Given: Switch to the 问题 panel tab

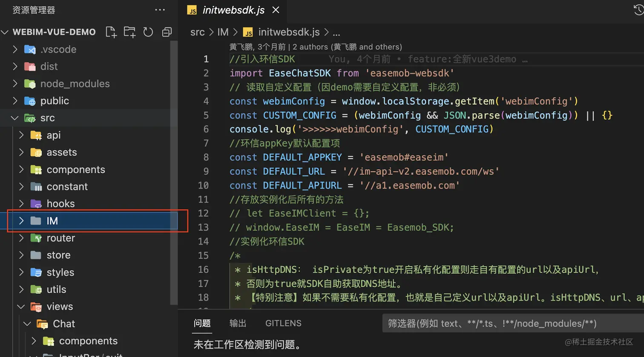Looking at the screenshot, I should pos(202,323).
